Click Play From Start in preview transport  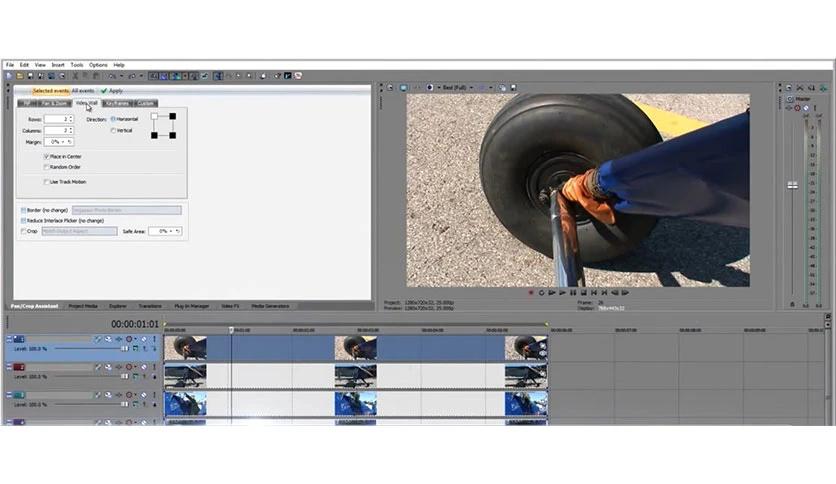tap(552, 293)
